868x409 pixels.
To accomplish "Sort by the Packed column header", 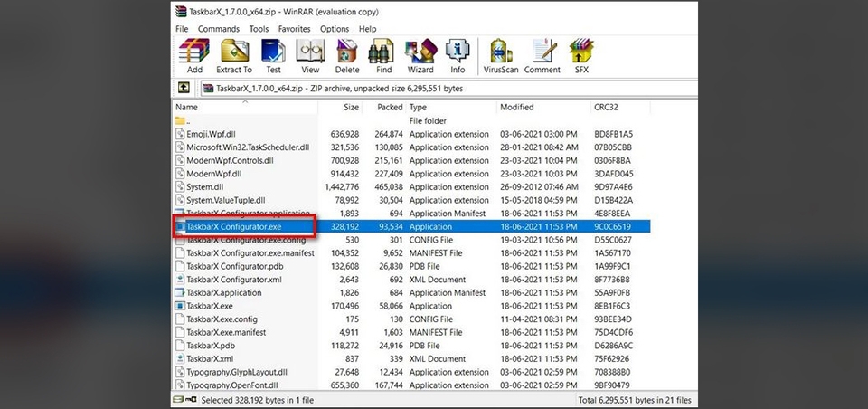I will (x=383, y=107).
